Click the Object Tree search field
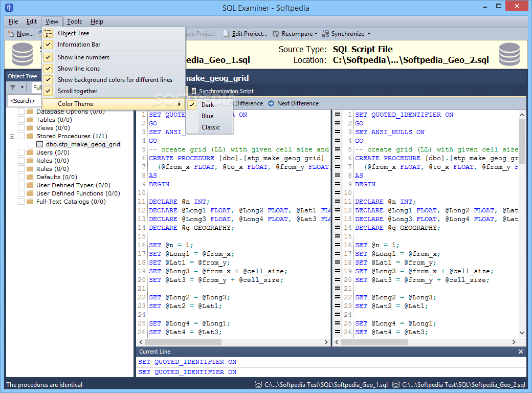The image size is (532, 393). 24,101
